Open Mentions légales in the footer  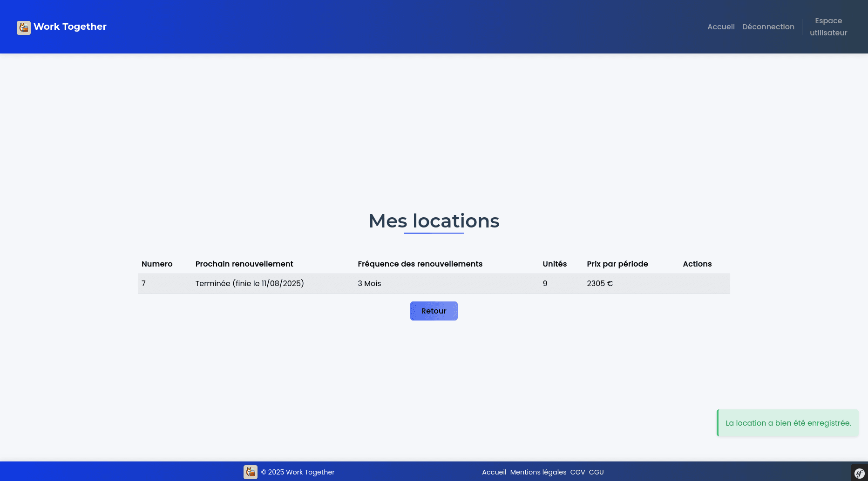point(538,472)
